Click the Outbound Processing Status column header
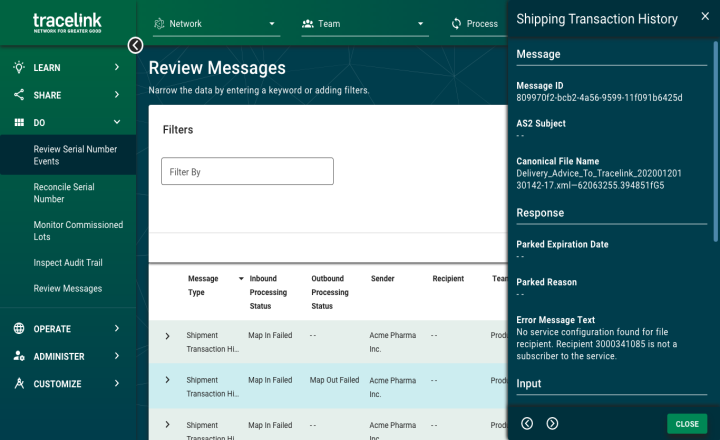Viewport: 720px width, 440px height. 330,292
